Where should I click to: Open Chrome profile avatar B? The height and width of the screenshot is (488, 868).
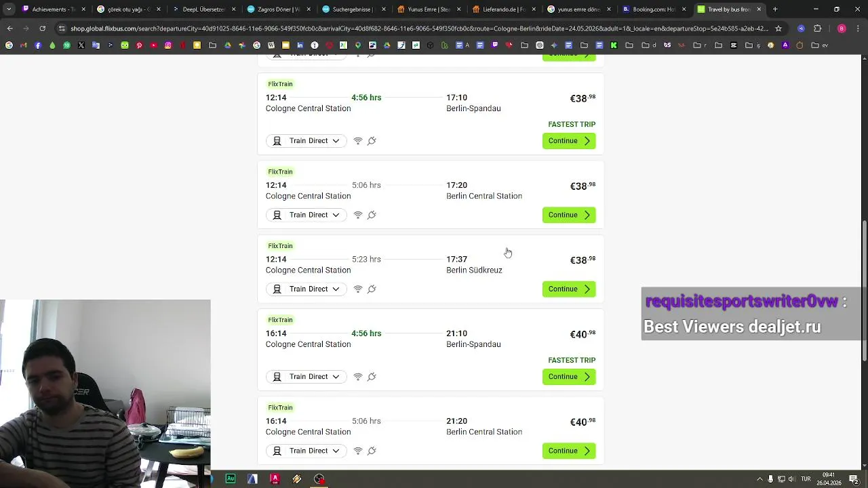pyautogui.click(x=842, y=28)
